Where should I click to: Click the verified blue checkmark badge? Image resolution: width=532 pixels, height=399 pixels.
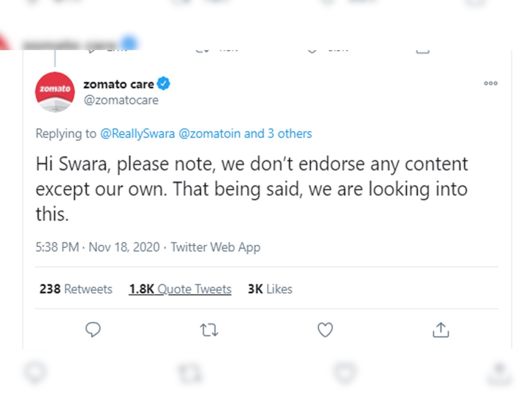tap(164, 83)
